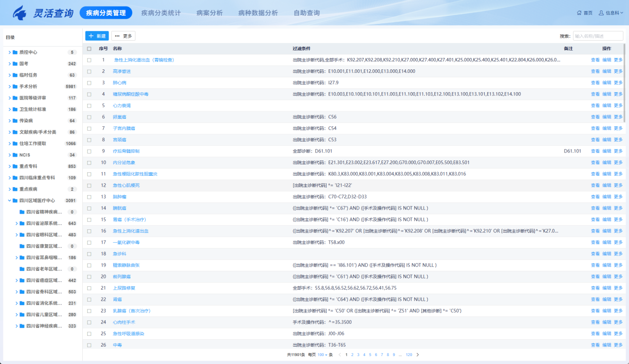
Task: Click the 四川省眼科区域 subfolder icon
Action: [22, 235]
